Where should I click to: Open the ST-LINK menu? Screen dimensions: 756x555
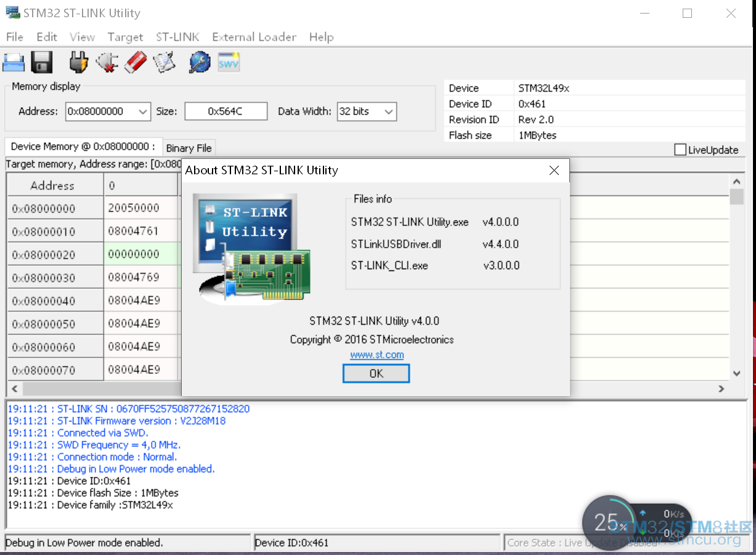(x=177, y=37)
